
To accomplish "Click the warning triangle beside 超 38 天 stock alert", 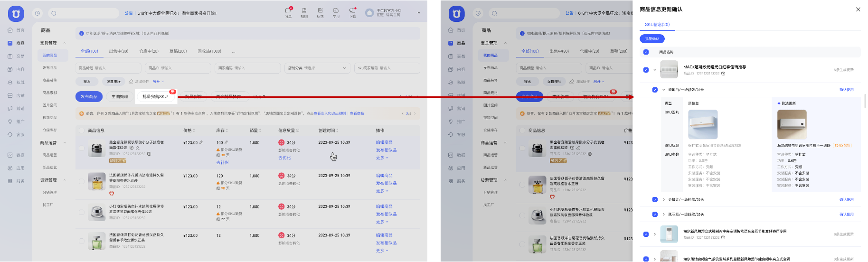I will [218, 150].
